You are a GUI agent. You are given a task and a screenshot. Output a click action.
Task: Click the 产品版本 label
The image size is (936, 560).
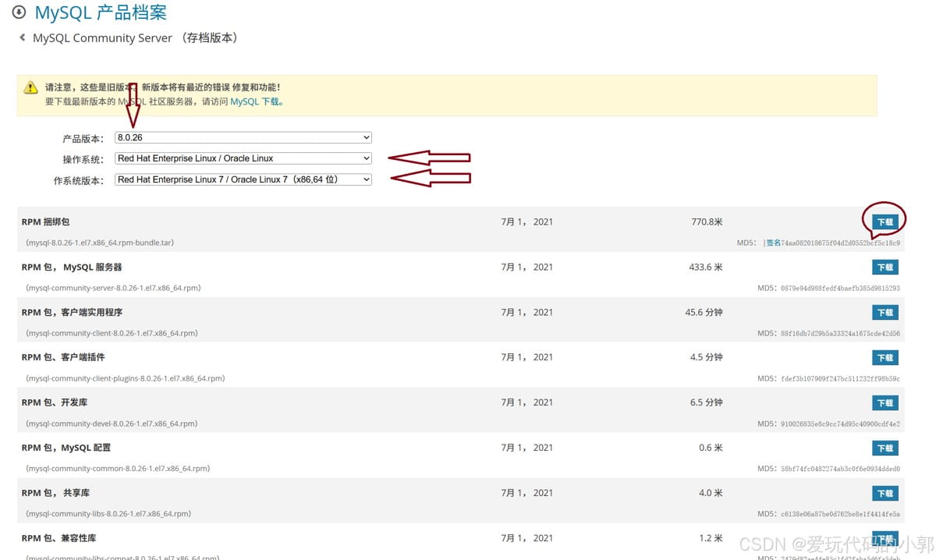(83, 138)
